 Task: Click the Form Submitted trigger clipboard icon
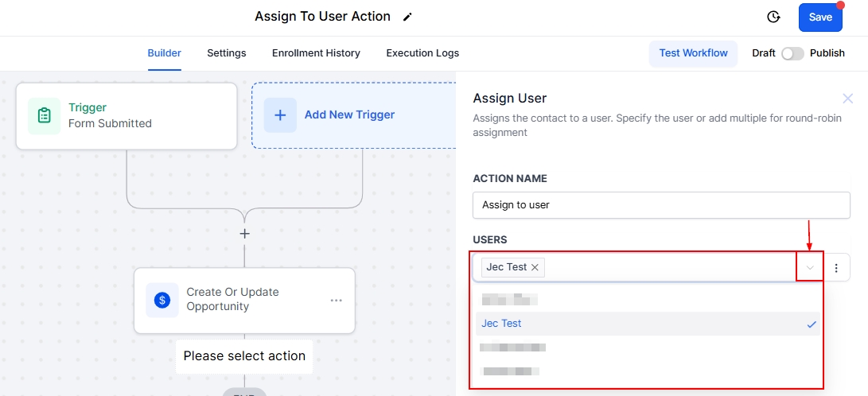coord(45,115)
